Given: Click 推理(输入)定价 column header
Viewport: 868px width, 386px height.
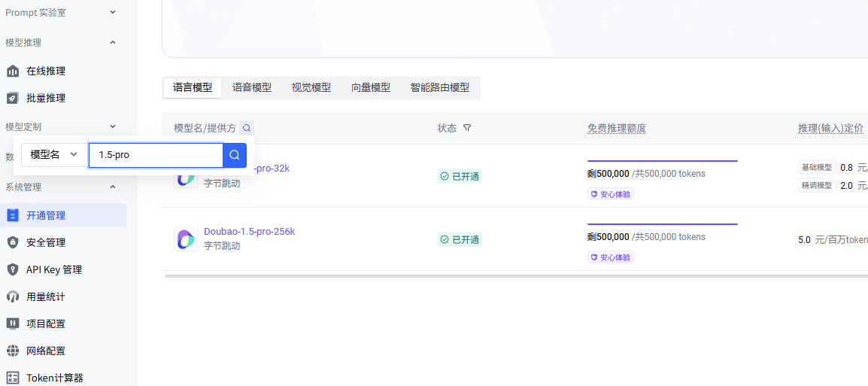Looking at the screenshot, I should (830, 128).
